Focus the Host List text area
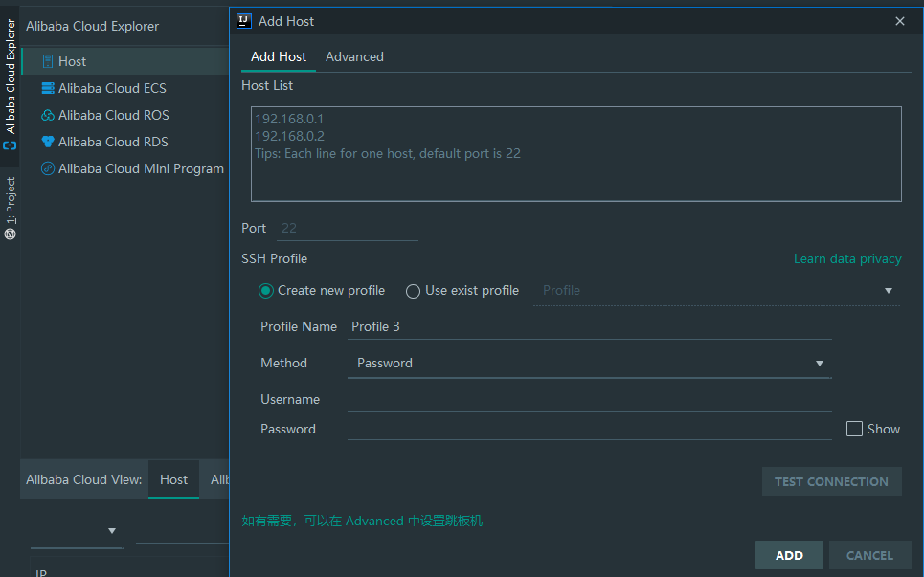The image size is (924, 577). tap(575, 154)
